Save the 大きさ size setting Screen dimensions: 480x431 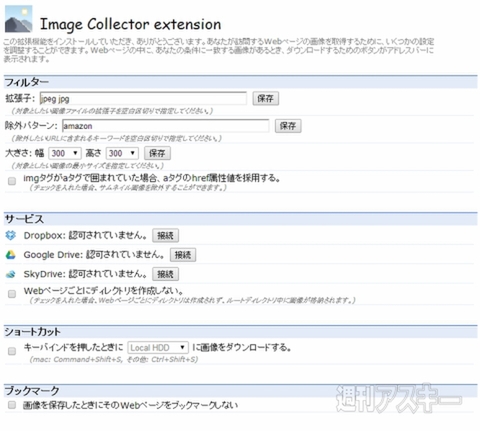coord(157,153)
